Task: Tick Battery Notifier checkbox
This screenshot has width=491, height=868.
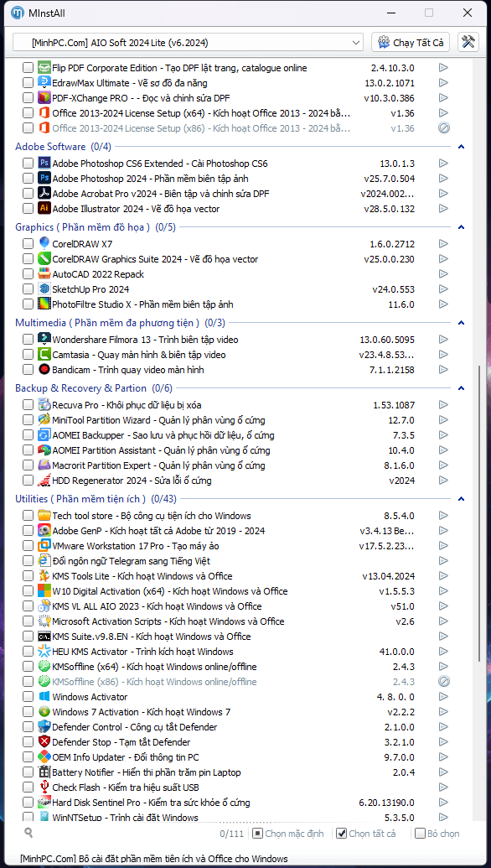Action: 28,772
